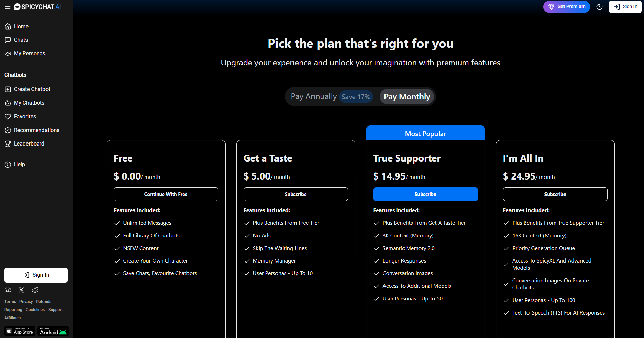
Task: Open the Reddit social icon
Action: click(x=35, y=290)
